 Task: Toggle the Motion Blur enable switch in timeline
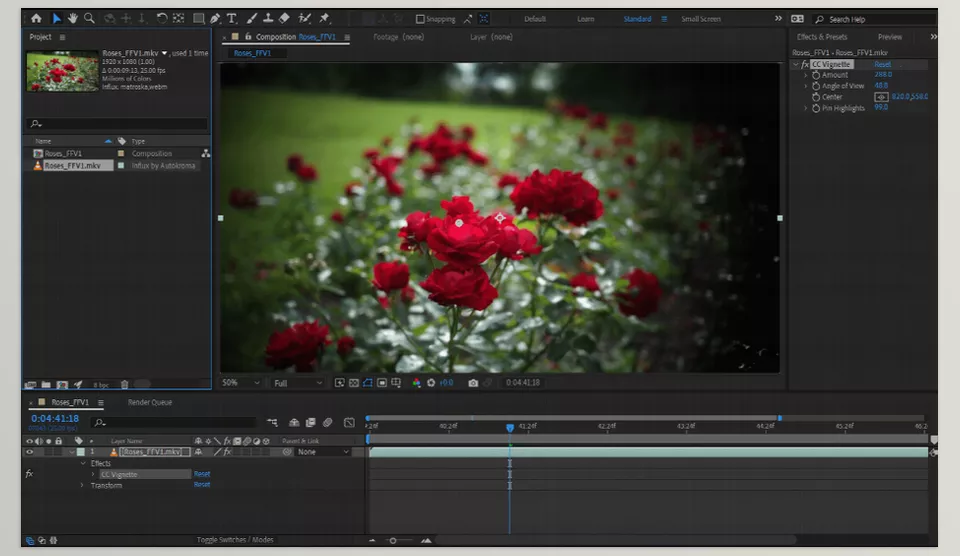coord(328,423)
